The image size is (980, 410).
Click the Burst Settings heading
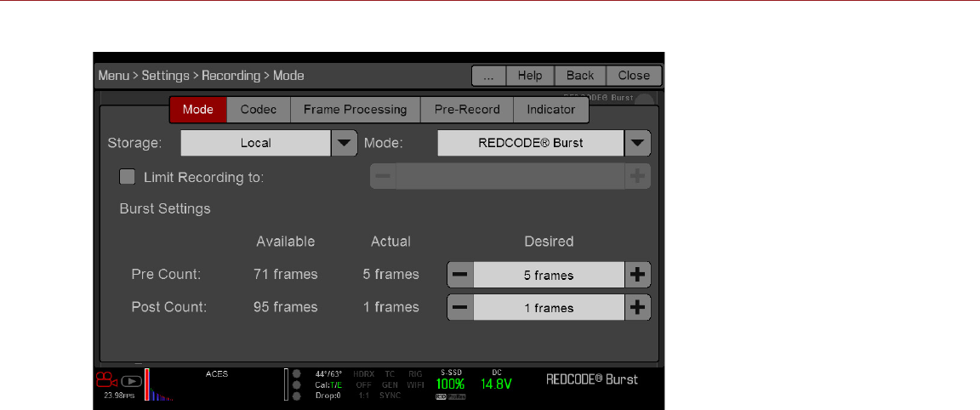[x=165, y=208]
